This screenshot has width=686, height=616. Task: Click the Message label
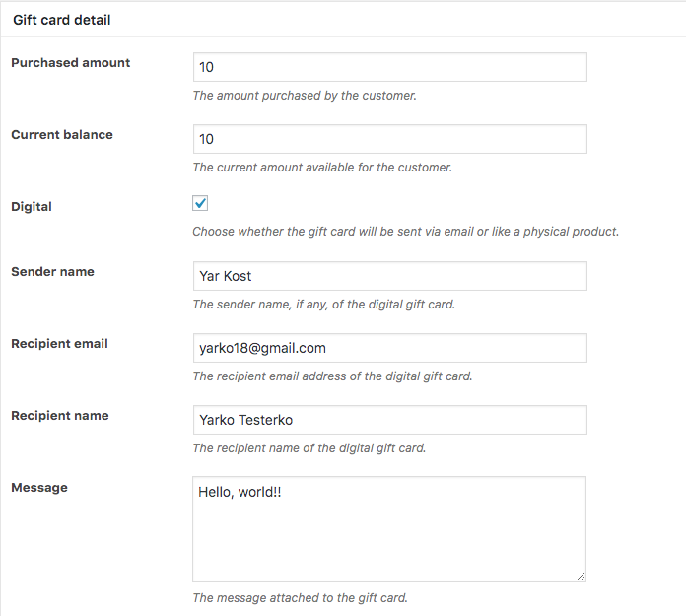(39, 487)
